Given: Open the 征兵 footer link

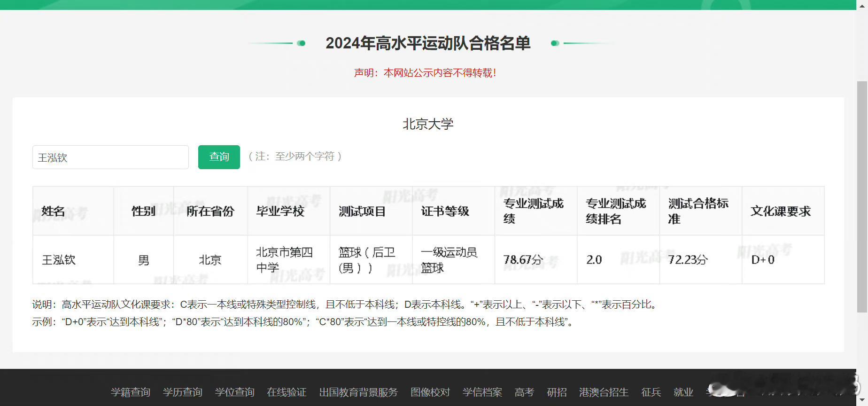Looking at the screenshot, I should point(651,392).
